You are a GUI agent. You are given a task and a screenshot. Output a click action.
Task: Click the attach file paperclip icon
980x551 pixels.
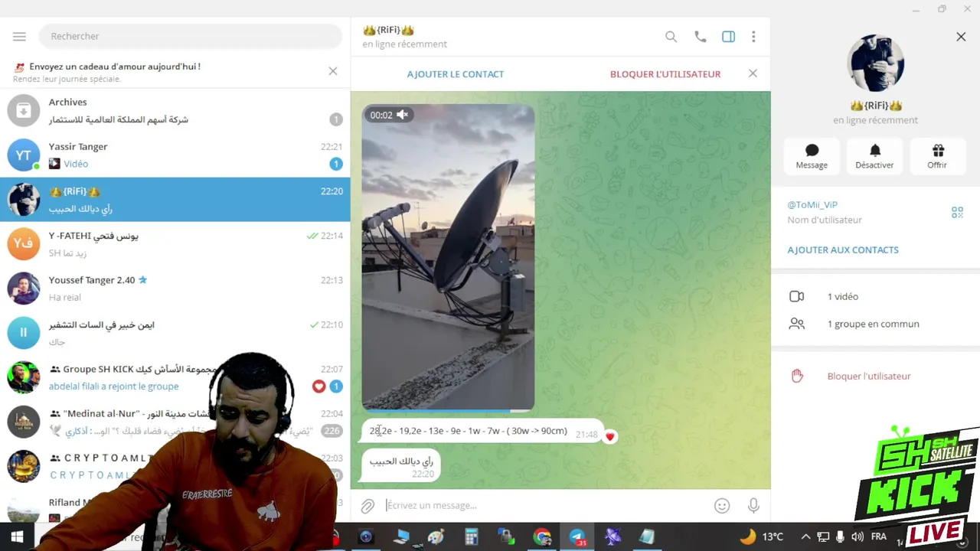click(368, 506)
